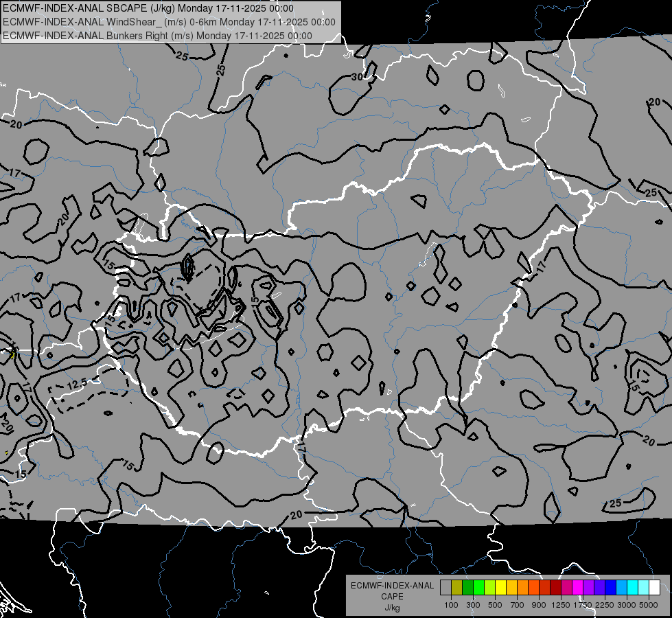
Task: Click the 'J/kg' unit label in legend
Action: (x=392, y=608)
